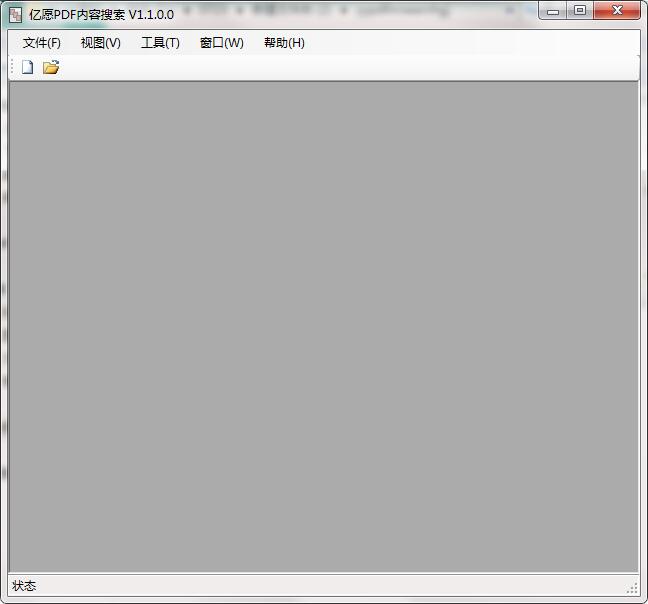Open the 帮助(H) menu
Image resolution: width=648 pixels, height=604 pixels.
(284, 43)
